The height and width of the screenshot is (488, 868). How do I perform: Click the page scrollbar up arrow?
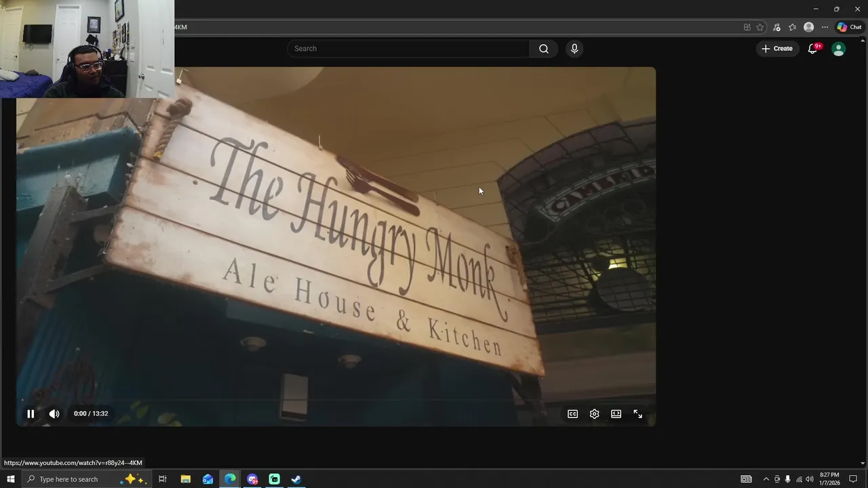point(863,42)
